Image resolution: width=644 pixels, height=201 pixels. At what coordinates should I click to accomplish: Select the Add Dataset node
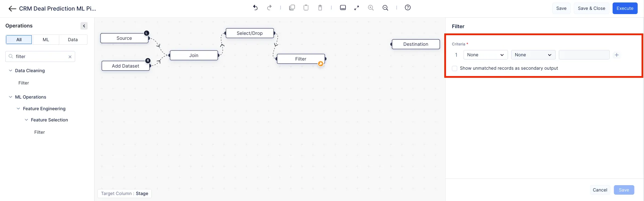click(x=126, y=66)
